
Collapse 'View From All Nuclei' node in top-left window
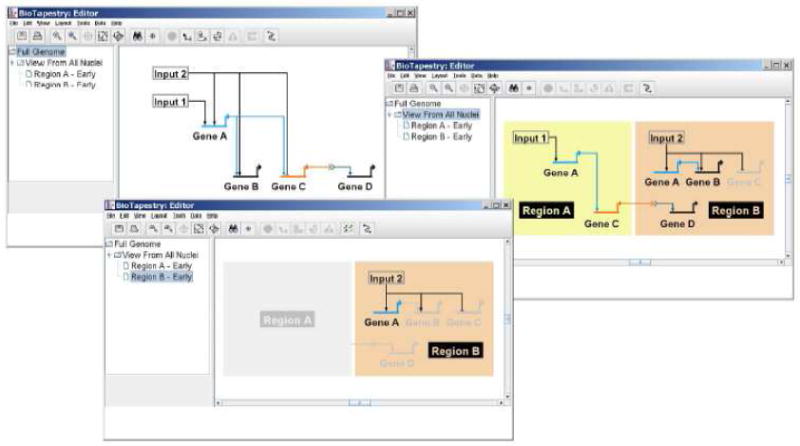[12, 62]
